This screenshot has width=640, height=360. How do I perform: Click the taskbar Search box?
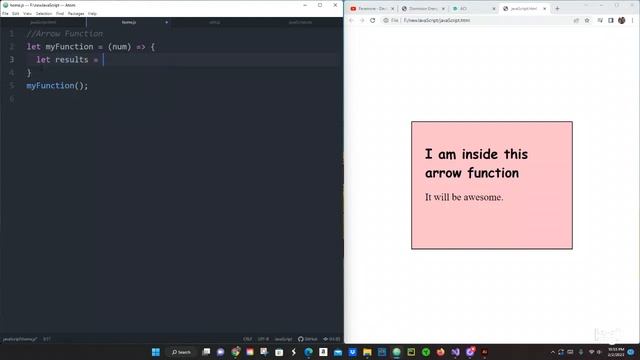point(182,352)
